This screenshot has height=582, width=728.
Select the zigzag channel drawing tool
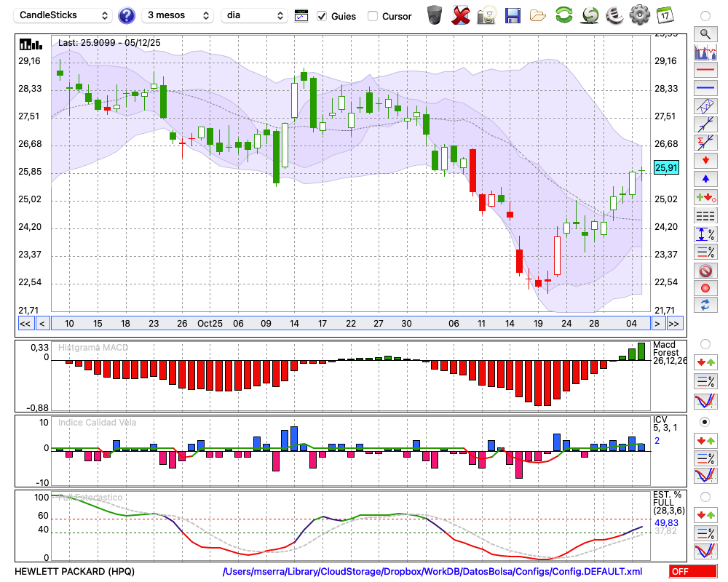[x=705, y=106]
